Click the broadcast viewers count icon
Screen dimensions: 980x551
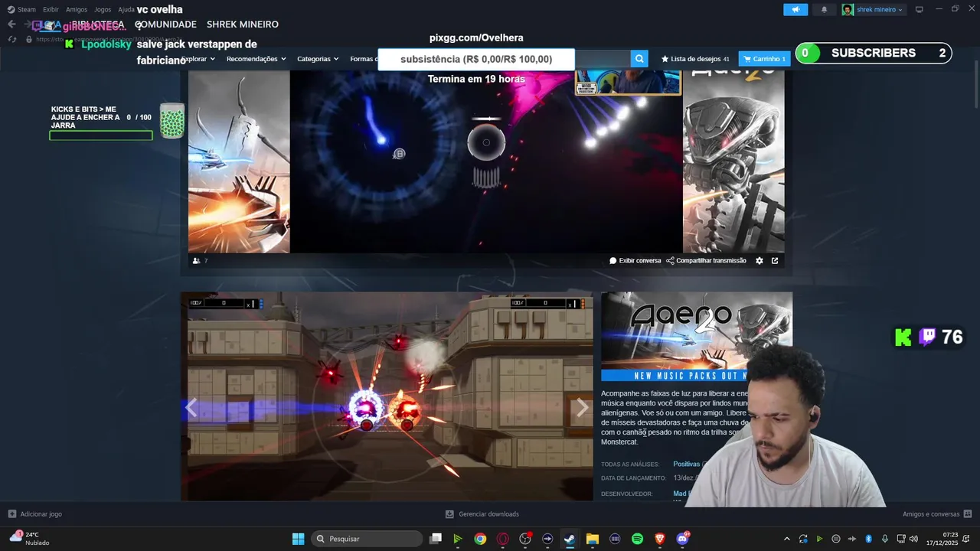(x=197, y=261)
